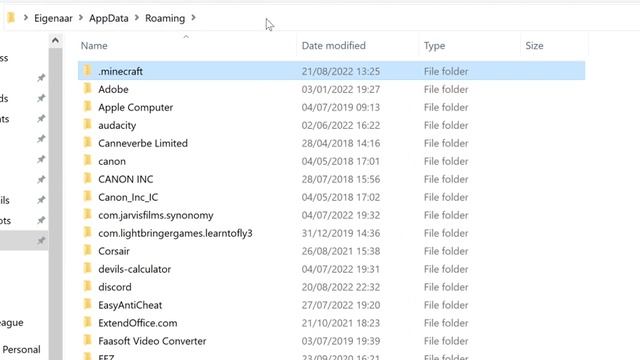Click the com.lightbringergames.learntofly3 folder icon
The height and width of the screenshot is (360, 640).
[87, 232]
